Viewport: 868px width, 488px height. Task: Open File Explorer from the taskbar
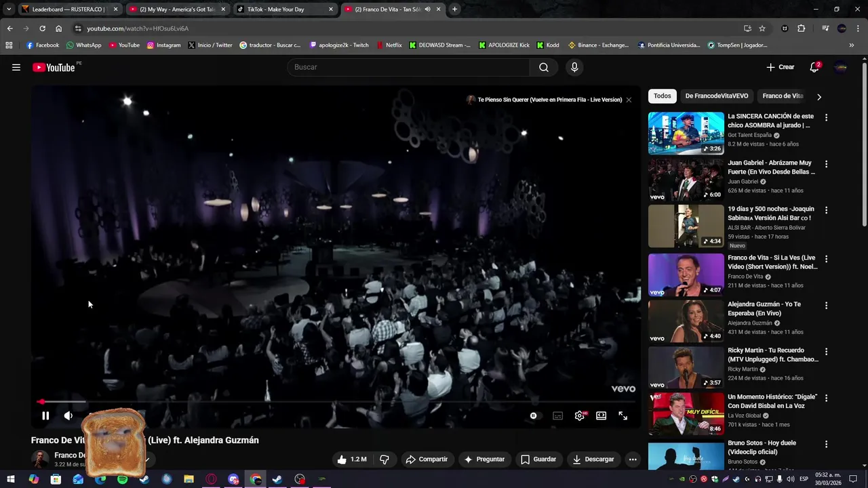pos(189,479)
